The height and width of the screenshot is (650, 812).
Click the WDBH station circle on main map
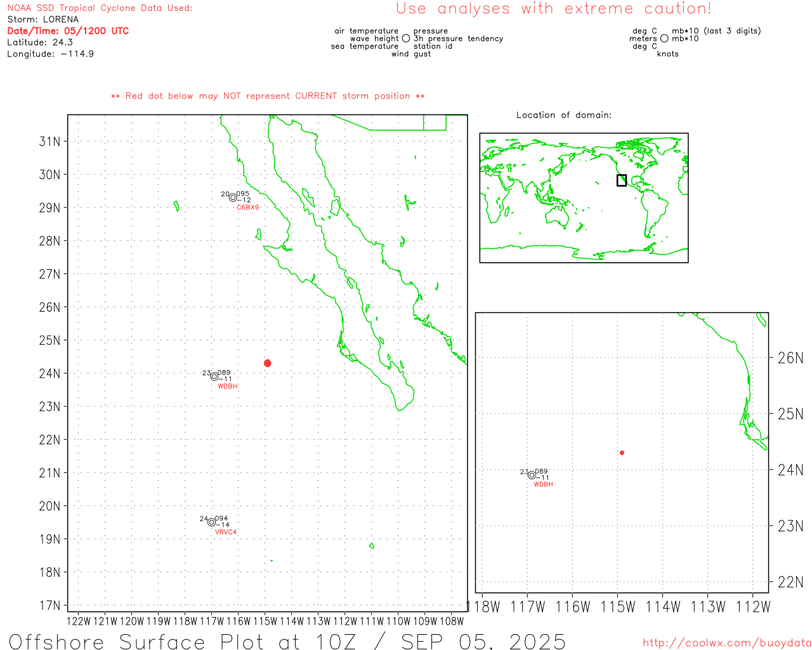tap(214, 376)
